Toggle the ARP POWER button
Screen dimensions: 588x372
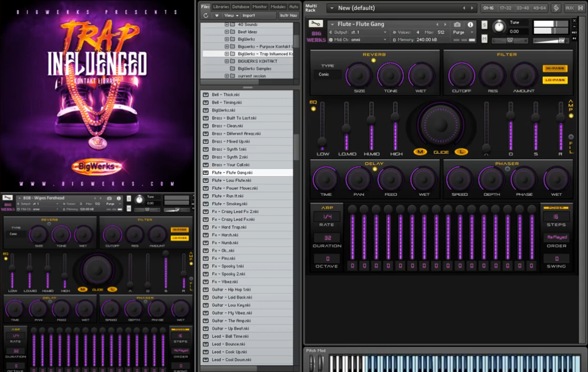coord(556,208)
